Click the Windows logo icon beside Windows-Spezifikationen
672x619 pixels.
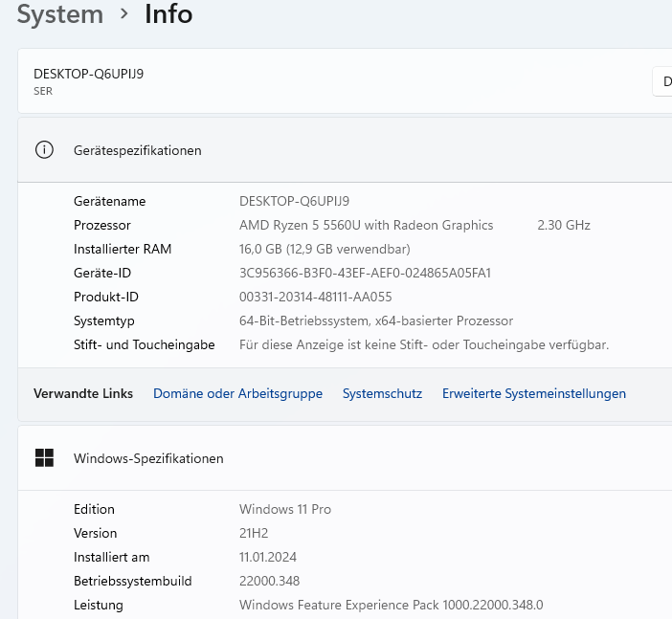(x=44, y=458)
